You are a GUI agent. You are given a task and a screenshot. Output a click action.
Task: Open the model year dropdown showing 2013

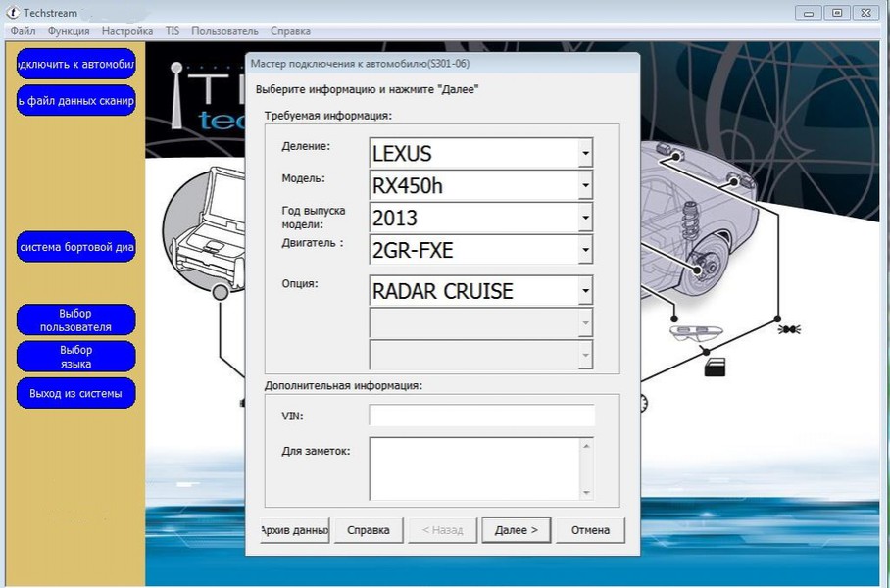(x=585, y=217)
